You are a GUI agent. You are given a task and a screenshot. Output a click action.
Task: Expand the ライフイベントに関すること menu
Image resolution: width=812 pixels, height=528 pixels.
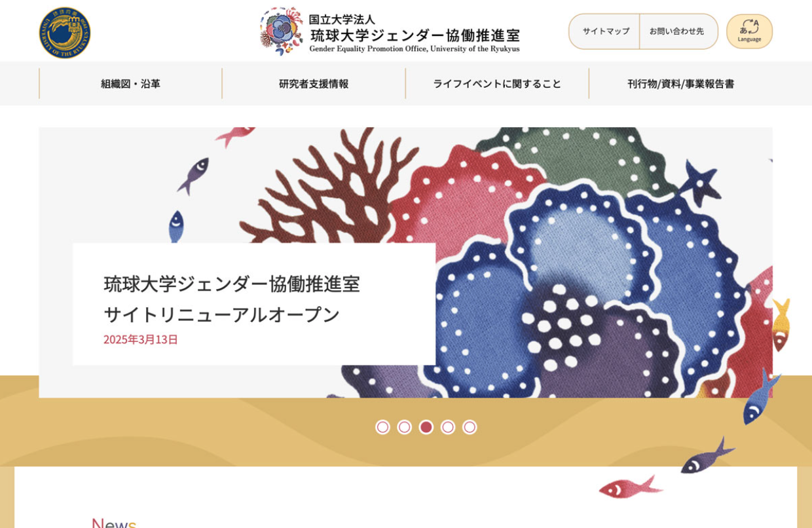pyautogui.click(x=497, y=84)
